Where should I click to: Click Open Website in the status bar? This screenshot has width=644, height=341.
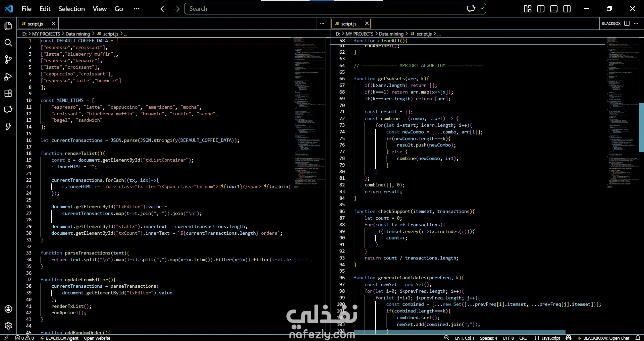coord(97,338)
